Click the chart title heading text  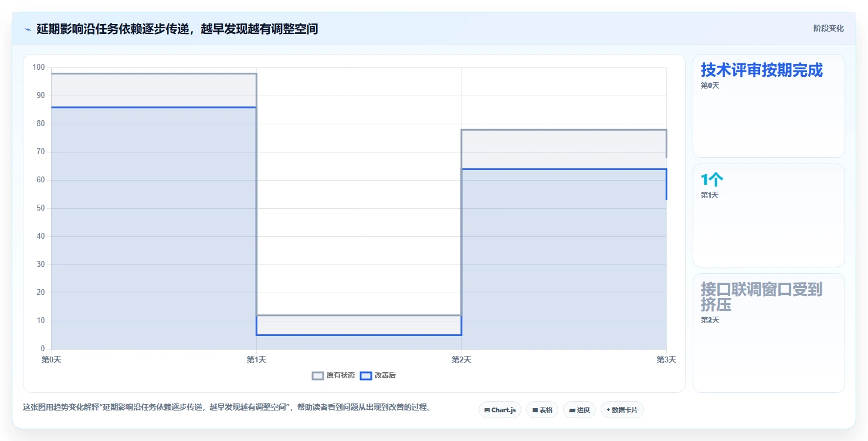[177, 29]
